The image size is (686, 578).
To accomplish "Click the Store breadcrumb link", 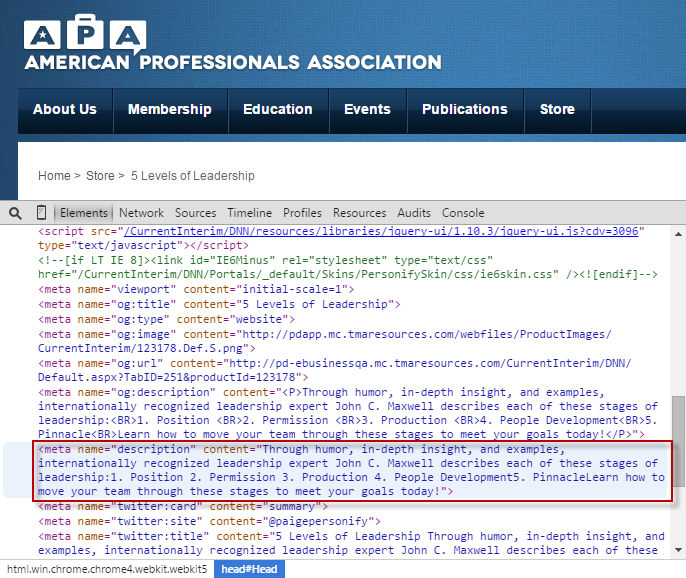I will [x=100, y=176].
